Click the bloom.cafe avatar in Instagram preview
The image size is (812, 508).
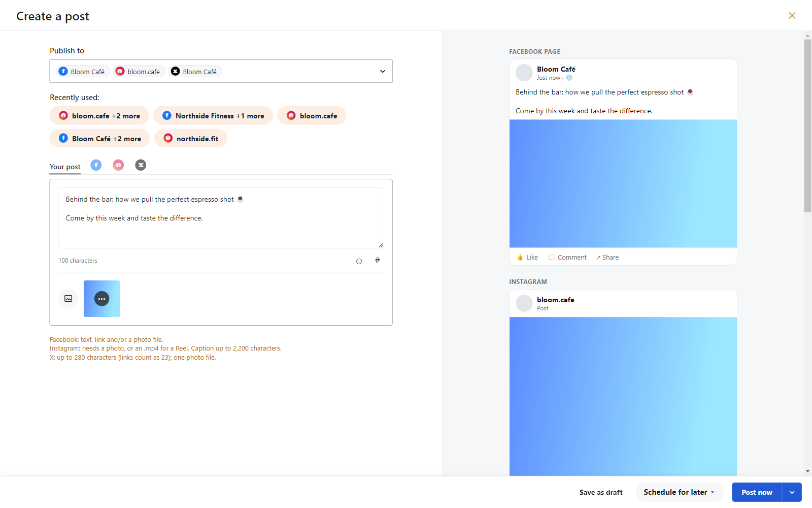coord(524,303)
